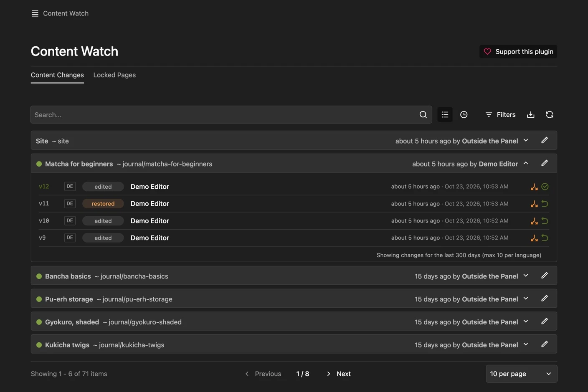Restore version v11 of Matcha page
This screenshot has width=588, height=392.
pos(545,204)
